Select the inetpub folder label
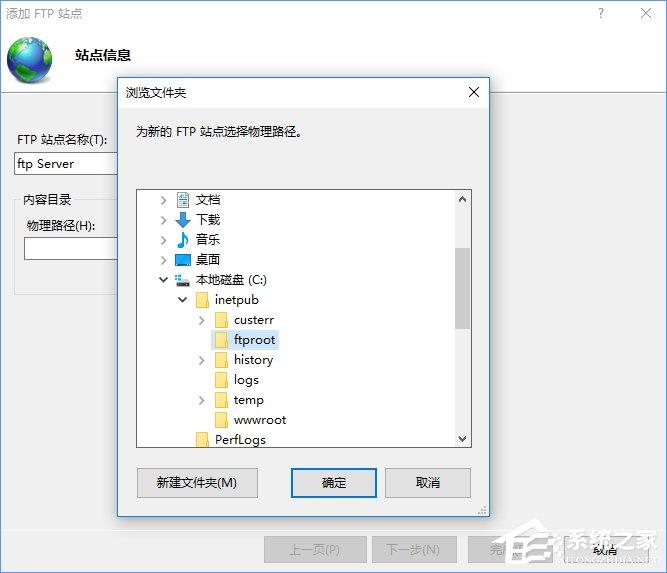 (237, 300)
